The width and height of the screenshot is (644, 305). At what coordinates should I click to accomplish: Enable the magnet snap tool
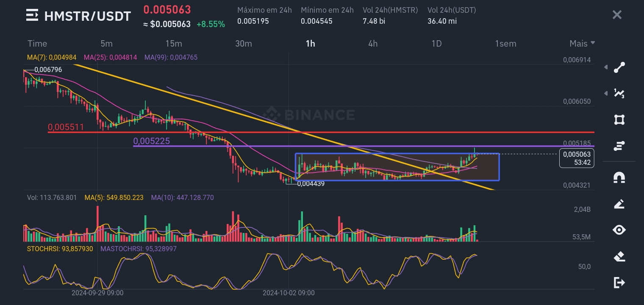point(619,177)
